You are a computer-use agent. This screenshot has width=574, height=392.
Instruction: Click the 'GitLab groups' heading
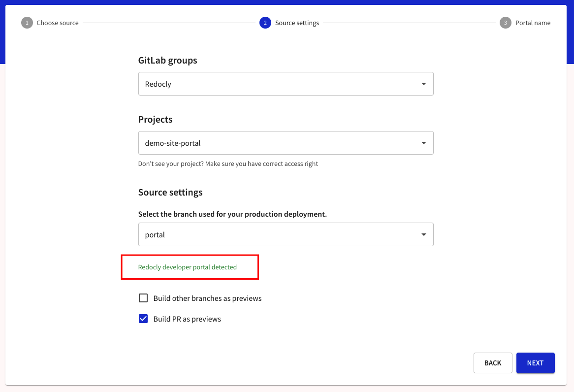pyautogui.click(x=167, y=61)
